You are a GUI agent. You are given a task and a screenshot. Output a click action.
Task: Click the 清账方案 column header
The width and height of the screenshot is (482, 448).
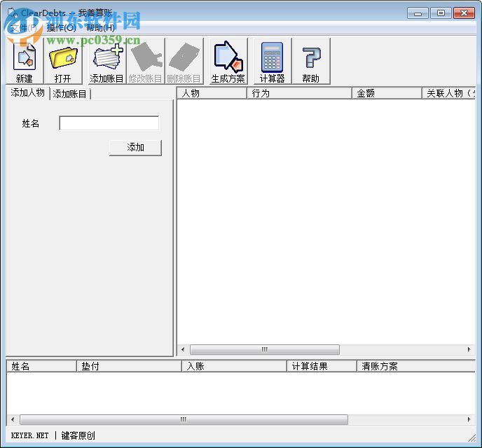(416, 366)
